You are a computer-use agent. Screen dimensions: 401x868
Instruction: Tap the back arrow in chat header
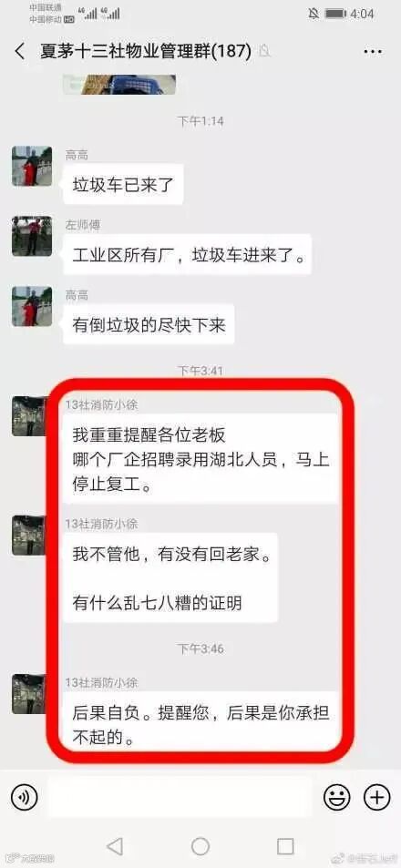[20, 52]
